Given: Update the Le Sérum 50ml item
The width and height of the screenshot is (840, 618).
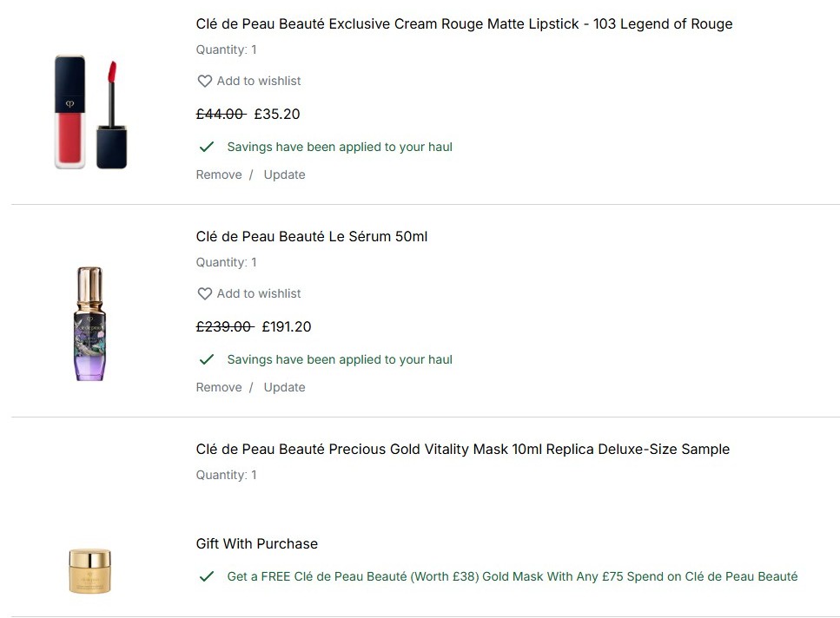Looking at the screenshot, I should (x=284, y=387).
